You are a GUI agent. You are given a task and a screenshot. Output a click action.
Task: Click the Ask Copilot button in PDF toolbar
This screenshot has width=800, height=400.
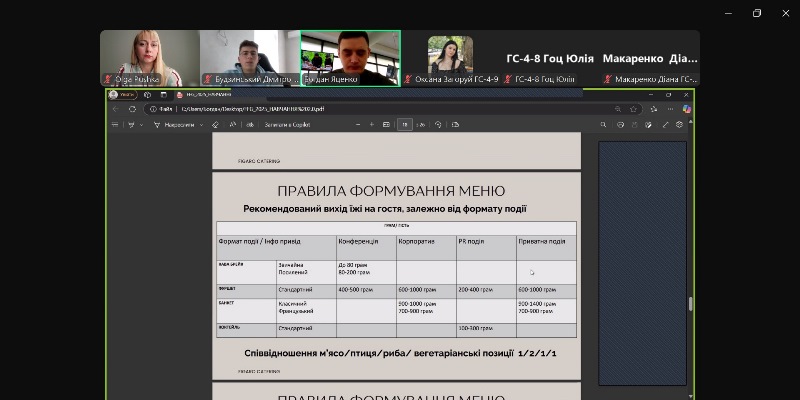point(287,124)
